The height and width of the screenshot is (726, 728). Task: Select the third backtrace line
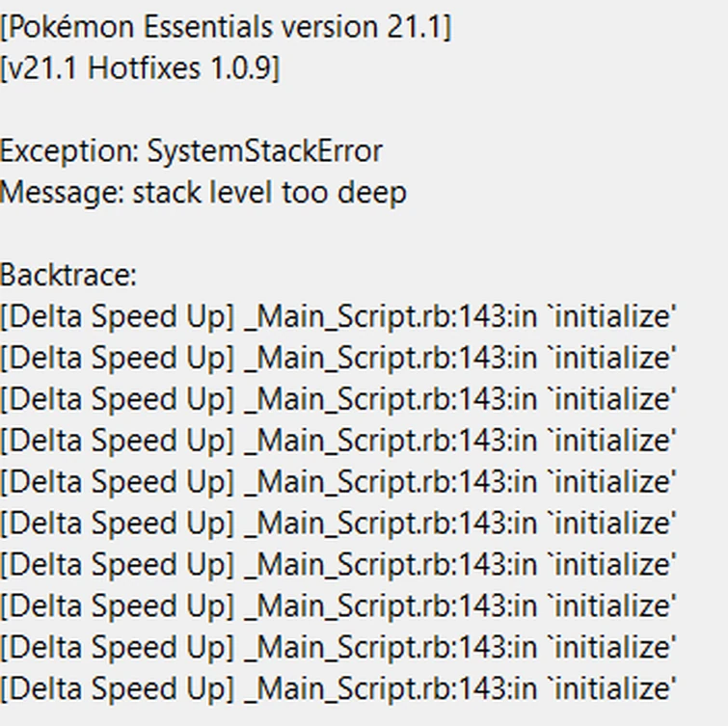click(337, 400)
